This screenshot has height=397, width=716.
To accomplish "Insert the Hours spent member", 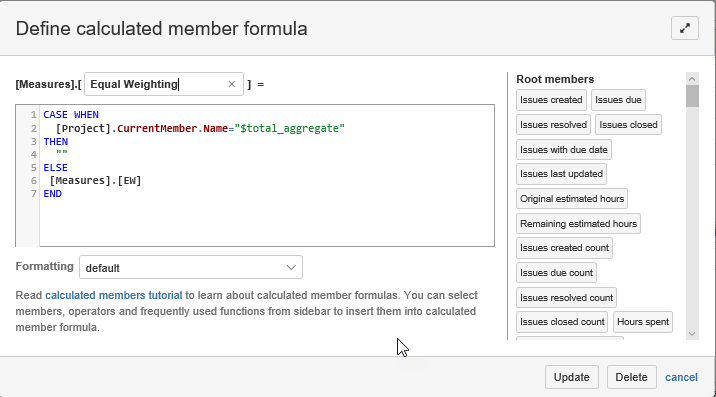I will (x=643, y=322).
